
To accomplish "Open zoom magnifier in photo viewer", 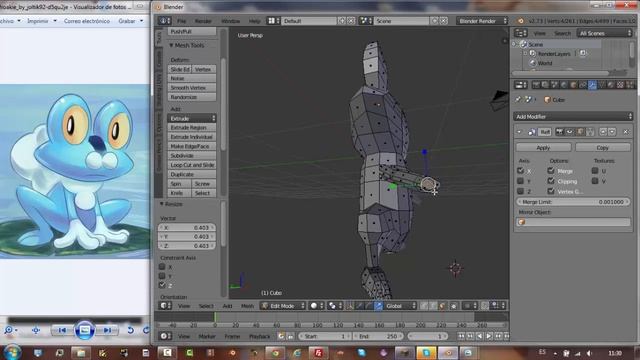I will tap(10, 330).
